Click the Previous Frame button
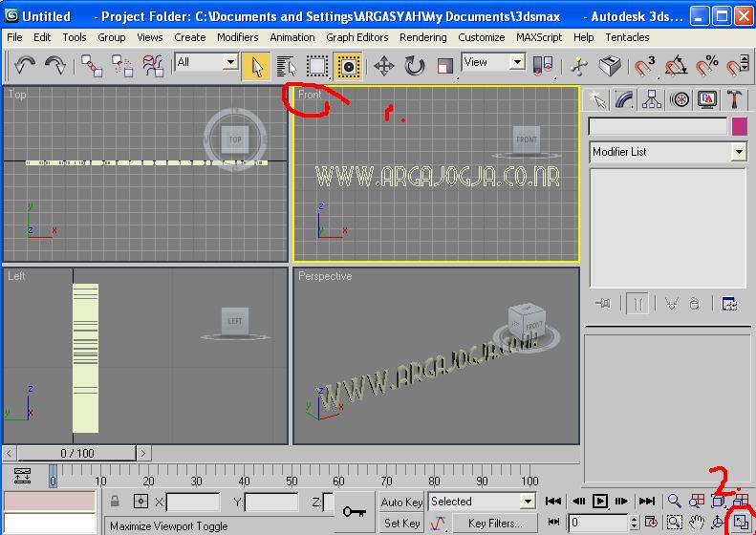Viewport: 756px width, 535px height. 578,502
